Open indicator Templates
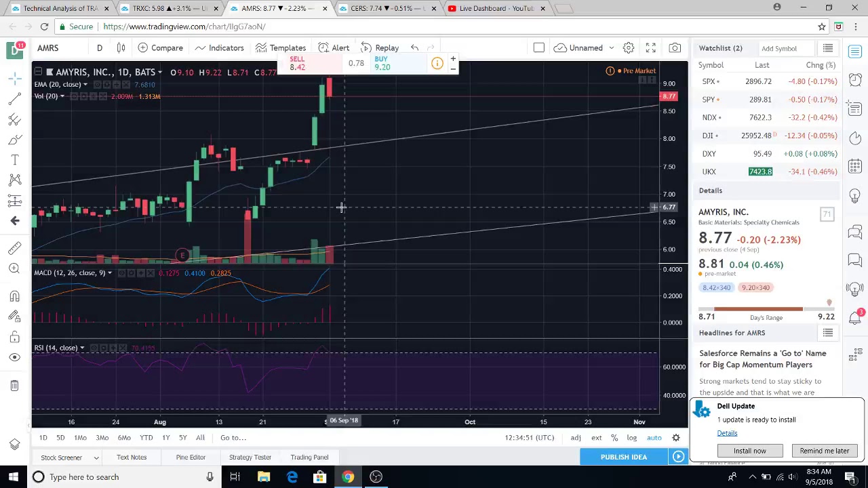868x488 pixels. pyautogui.click(x=281, y=48)
